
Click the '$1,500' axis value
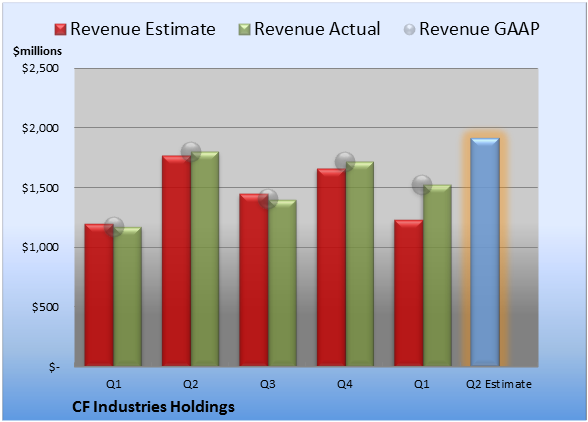click(x=40, y=188)
